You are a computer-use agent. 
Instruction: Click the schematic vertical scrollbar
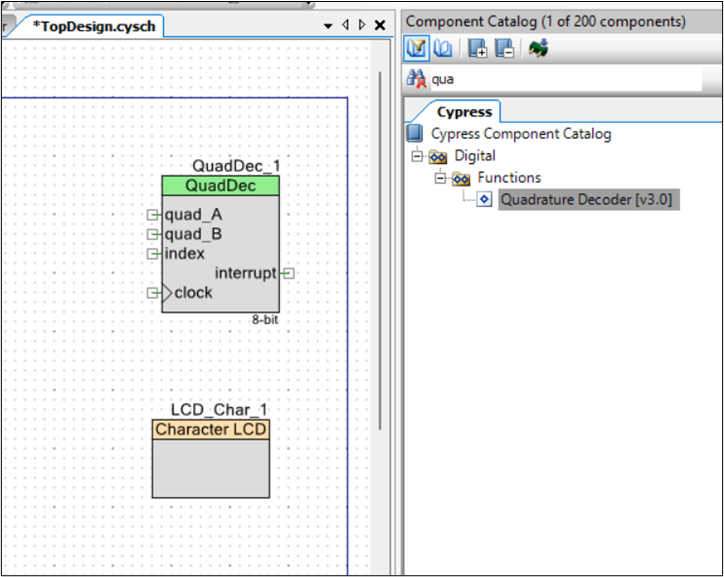(380, 251)
